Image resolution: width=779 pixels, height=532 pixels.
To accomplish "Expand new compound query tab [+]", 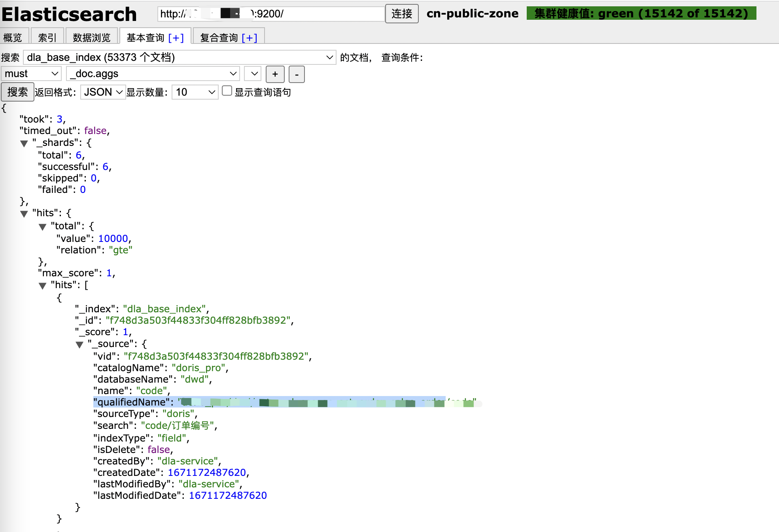I will [x=250, y=38].
